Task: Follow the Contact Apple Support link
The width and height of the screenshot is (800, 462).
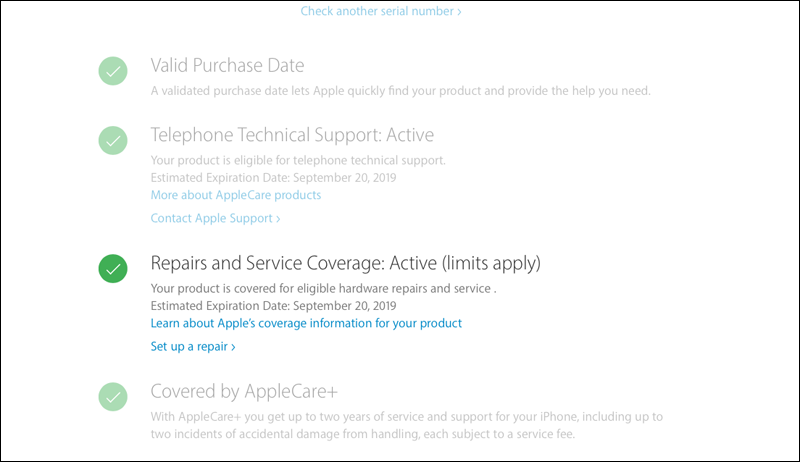Action: 215,218
